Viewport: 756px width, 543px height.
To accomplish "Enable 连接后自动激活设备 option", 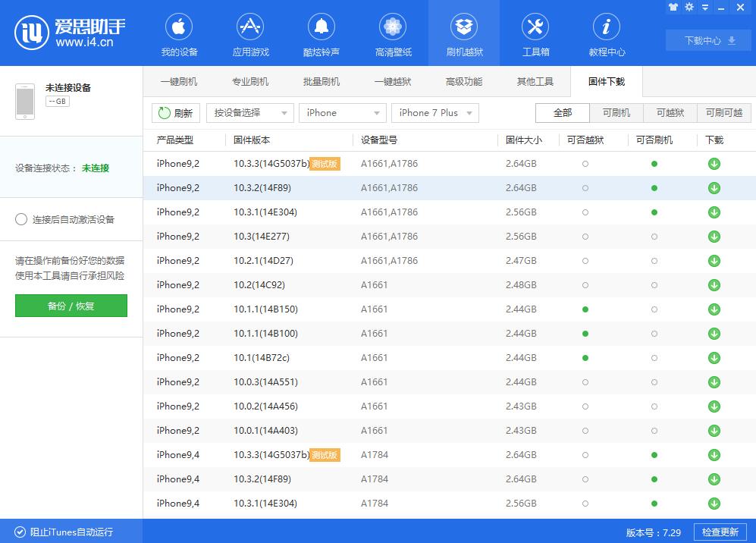I will pos(21,220).
